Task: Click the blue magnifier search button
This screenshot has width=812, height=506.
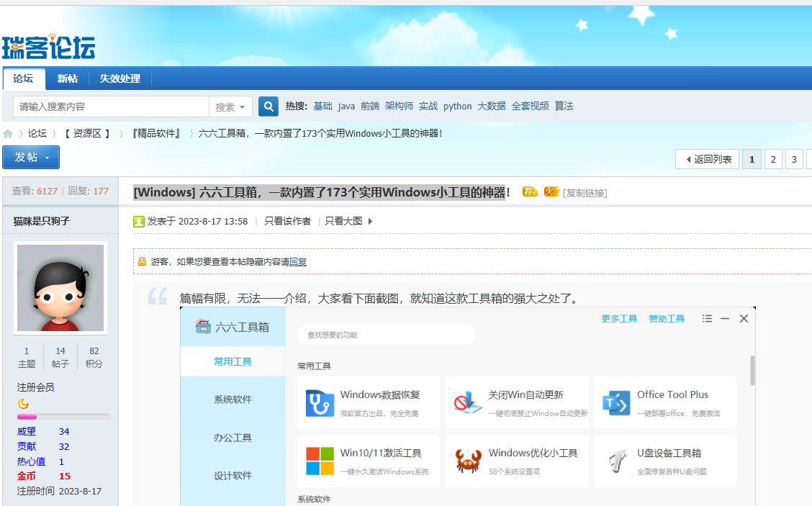Action: click(x=269, y=107)
